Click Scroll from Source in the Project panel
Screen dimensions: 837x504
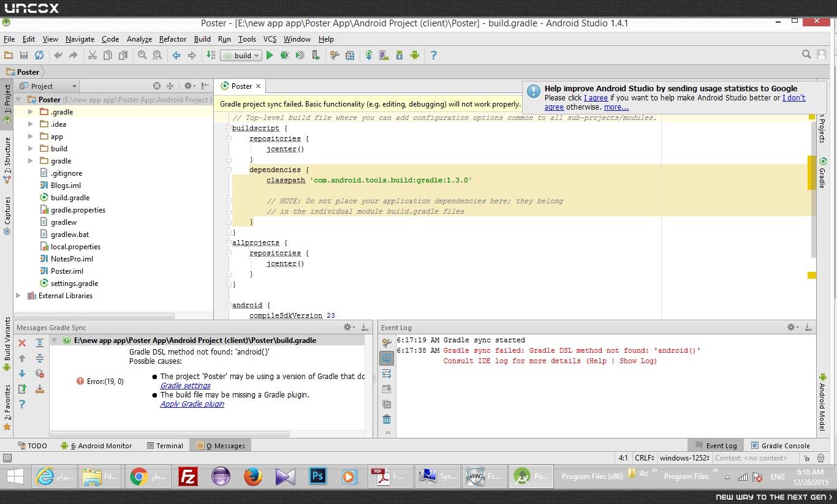click(x=157, y=86)
